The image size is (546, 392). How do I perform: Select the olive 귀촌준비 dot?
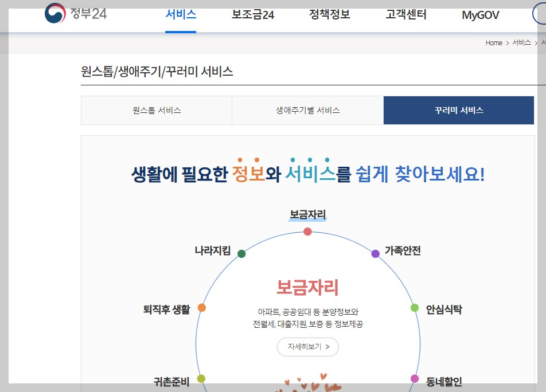point(201,378)
